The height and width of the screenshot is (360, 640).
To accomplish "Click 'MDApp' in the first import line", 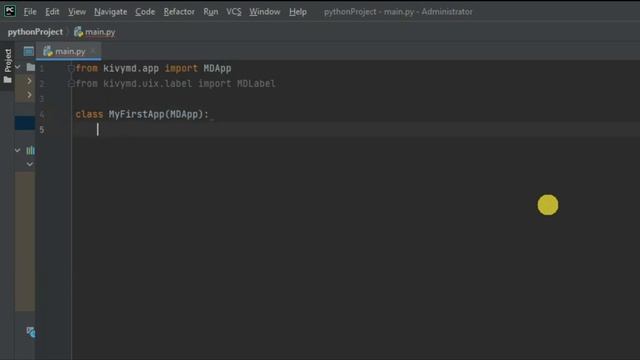I will [x=218, y=68].
